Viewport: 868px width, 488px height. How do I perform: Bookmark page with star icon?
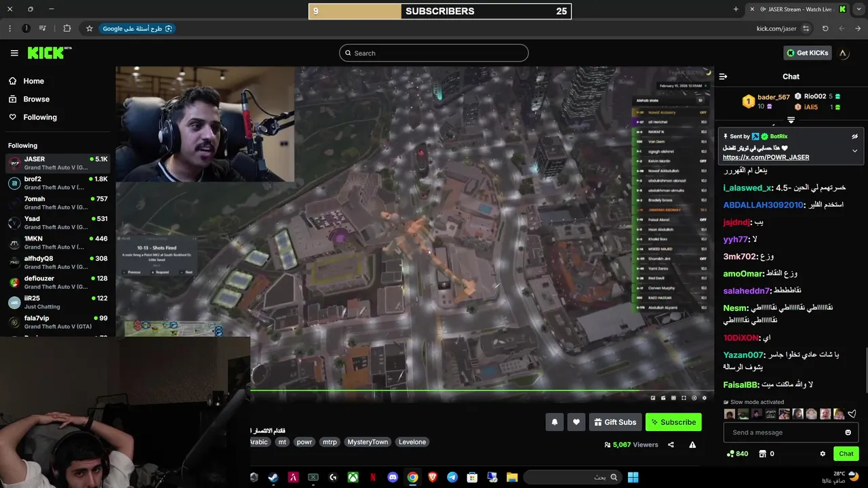(89, 28)
